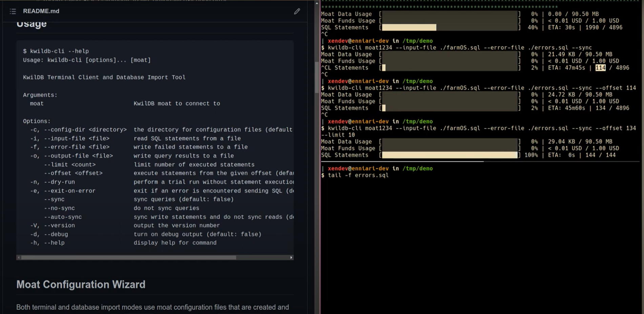The image size is (644, 314).
Task: Click the highlighted "114" count in the terminal
Action: coord(600,68)
